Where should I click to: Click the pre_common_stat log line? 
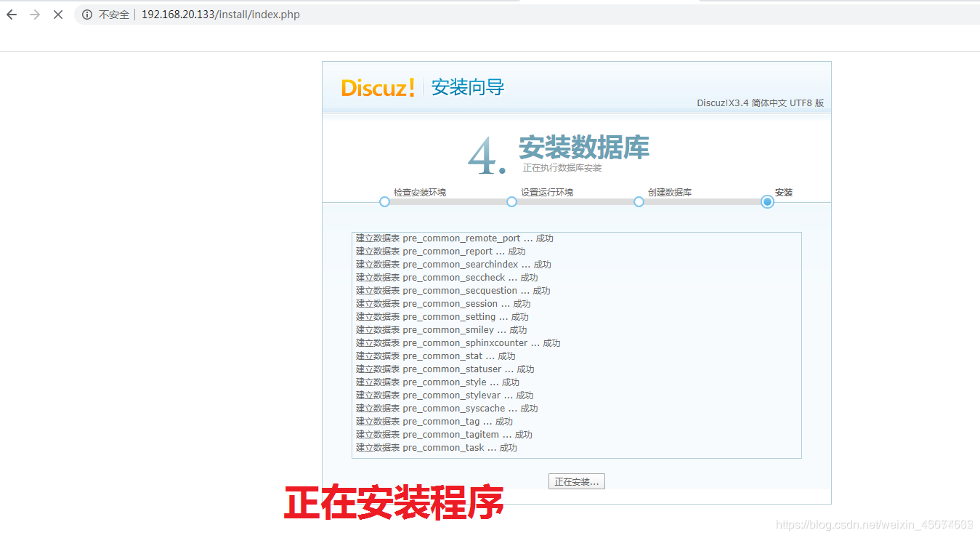[x=436, y=356]
